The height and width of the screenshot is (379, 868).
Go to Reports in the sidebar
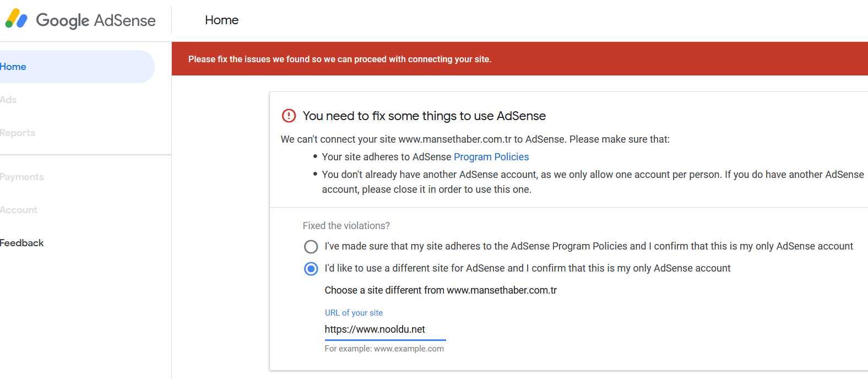18,133
